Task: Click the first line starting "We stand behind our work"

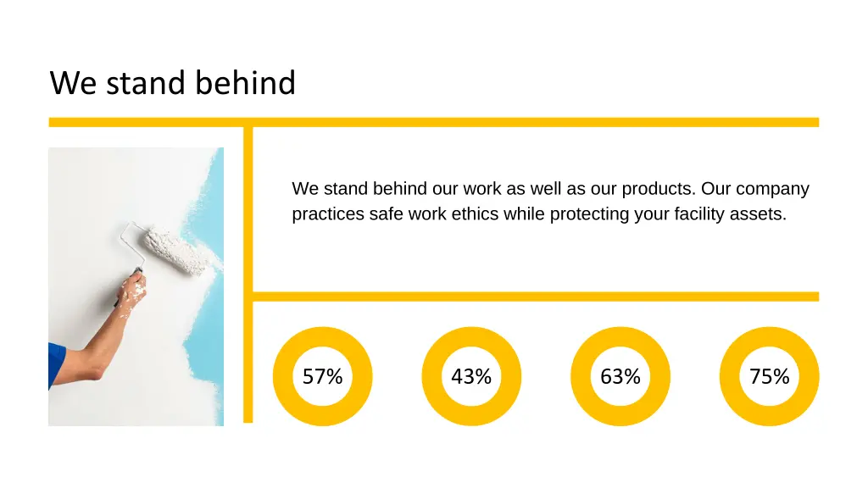Action: (x=550, y=189)
